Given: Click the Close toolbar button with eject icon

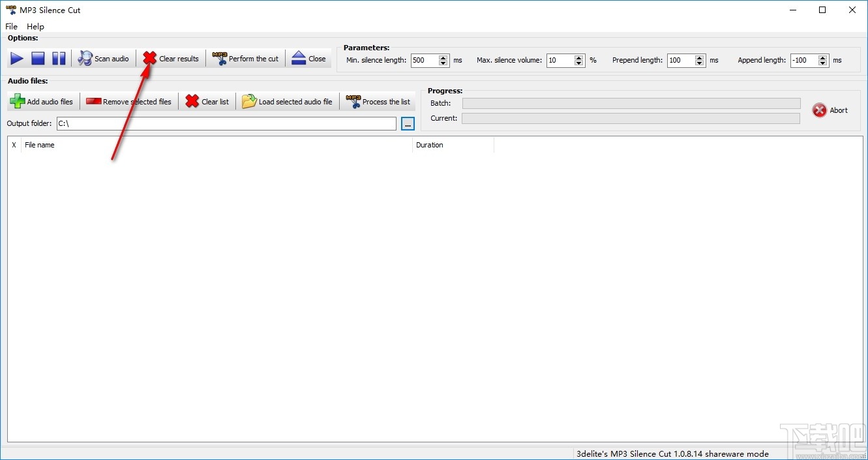Looking at the screenshot, I should coord(308,59).
